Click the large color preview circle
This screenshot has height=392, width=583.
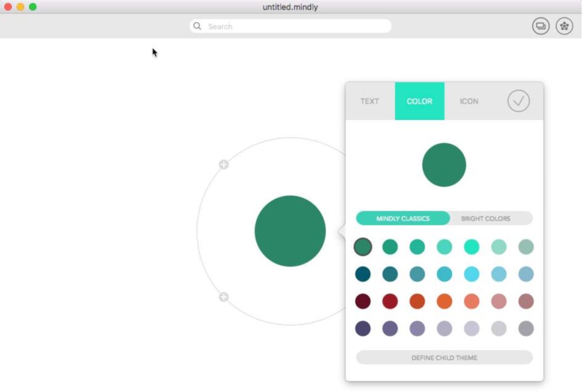(444, 165)
